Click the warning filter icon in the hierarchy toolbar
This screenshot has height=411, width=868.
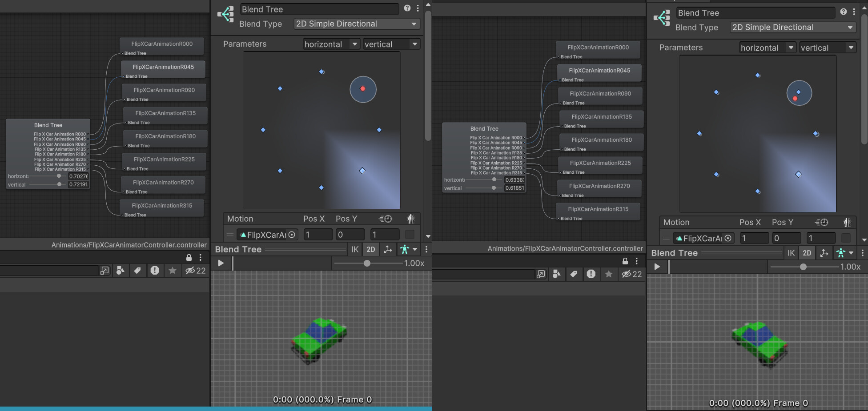click(x=155, y=271)
